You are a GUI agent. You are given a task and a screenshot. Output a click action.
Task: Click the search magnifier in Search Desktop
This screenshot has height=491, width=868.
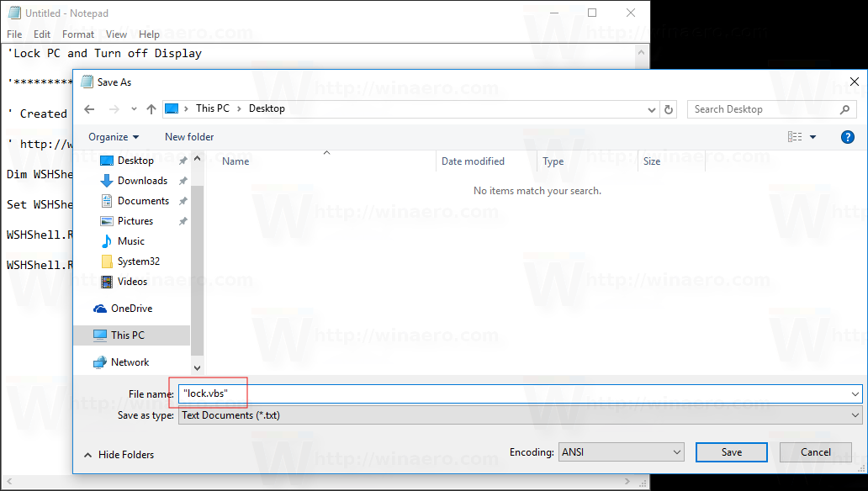[845, 109]
